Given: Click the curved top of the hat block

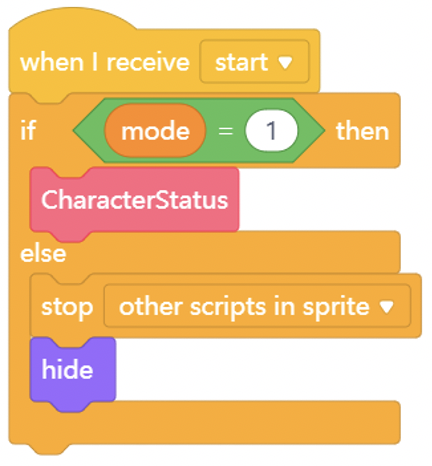Looking at the screenshot, I should click(x=73, y=18).
